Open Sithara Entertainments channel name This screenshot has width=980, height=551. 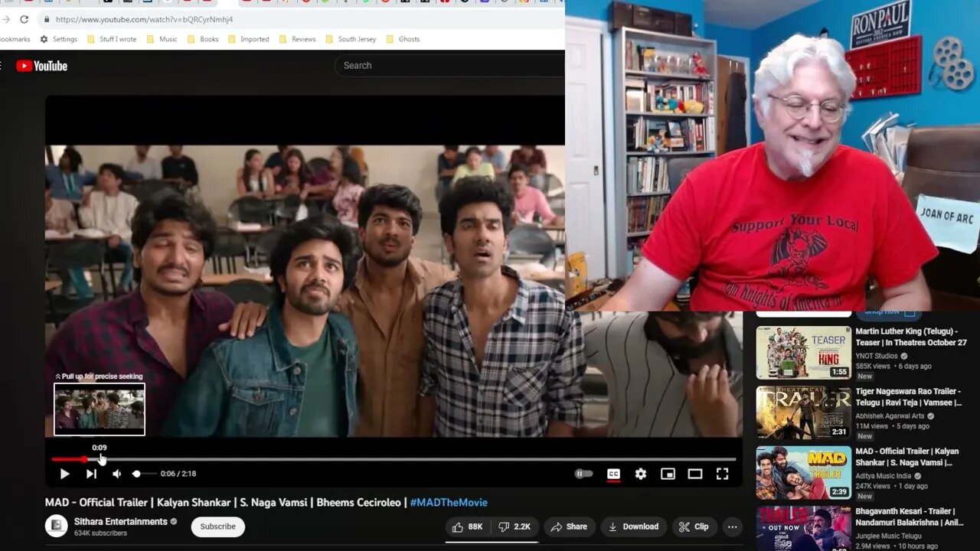coord(121,522)
